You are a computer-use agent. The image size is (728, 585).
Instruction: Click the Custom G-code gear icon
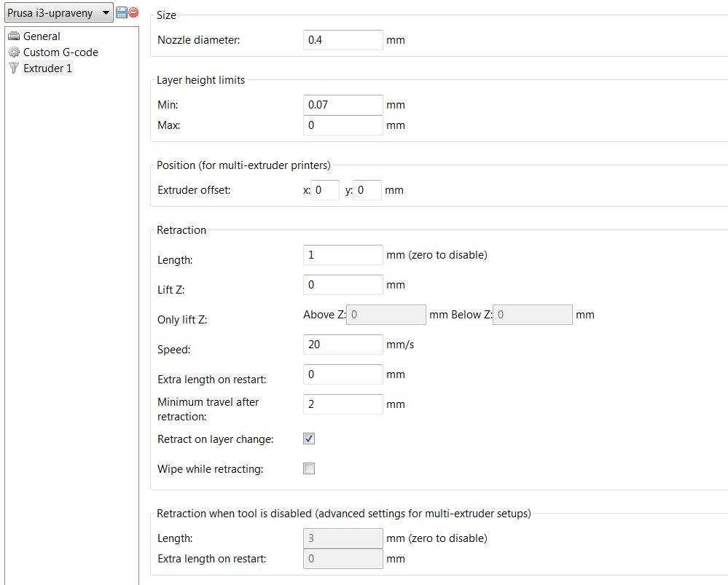pos(13,52)
